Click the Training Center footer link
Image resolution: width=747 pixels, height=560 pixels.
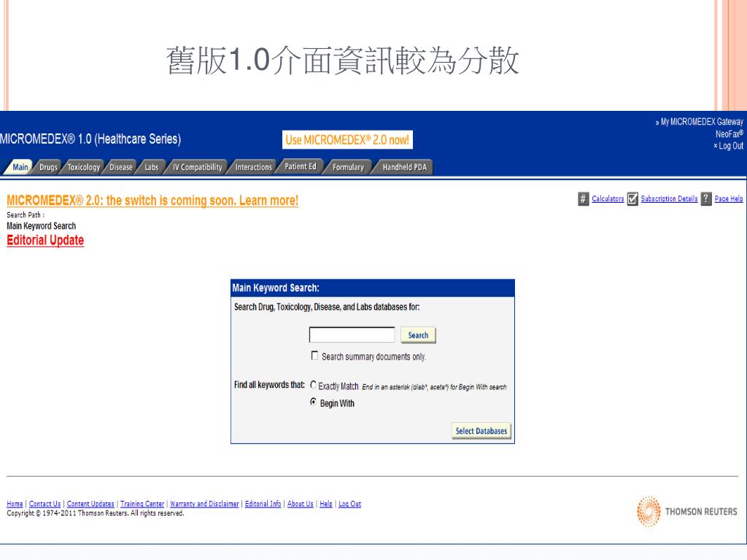point(142,504)
